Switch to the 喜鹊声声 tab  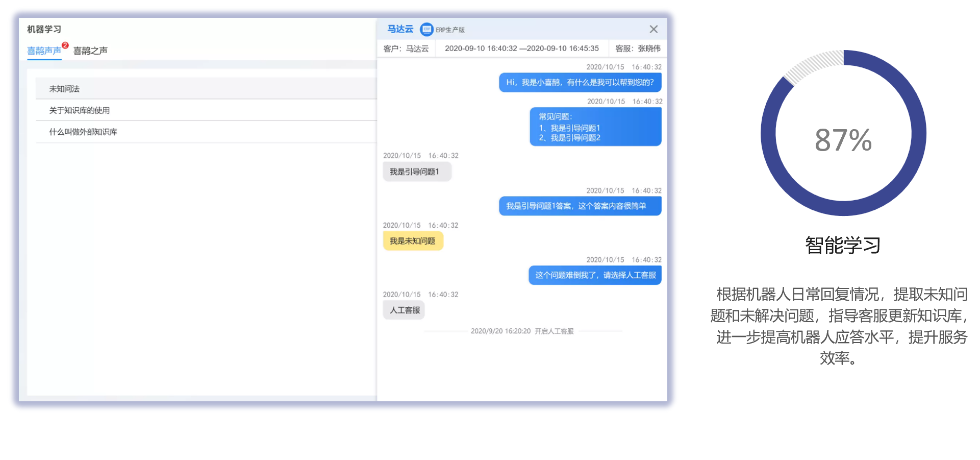pos(44,51)
